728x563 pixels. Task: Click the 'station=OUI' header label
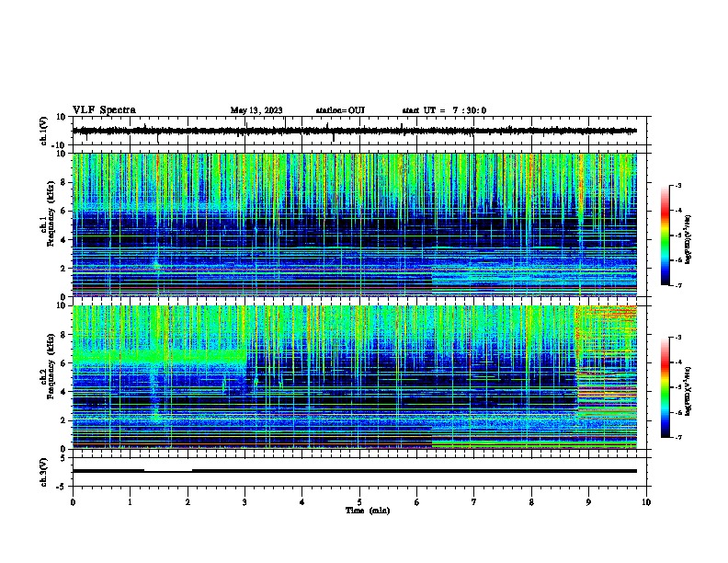[x=340, y=110]
